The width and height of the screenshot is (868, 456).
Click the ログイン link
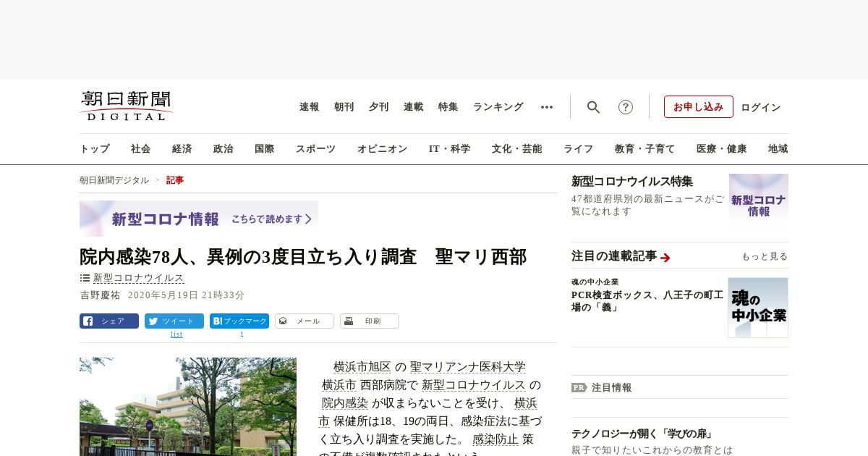[x=761, y=107]
